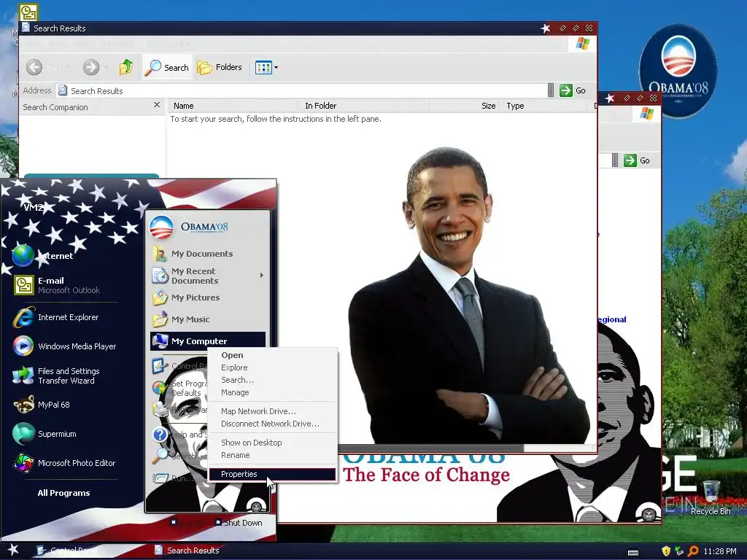Image resolution: width=747 pixels, height=560 pixels.
Task: Open the star Start button
Action: click(13, 550)
